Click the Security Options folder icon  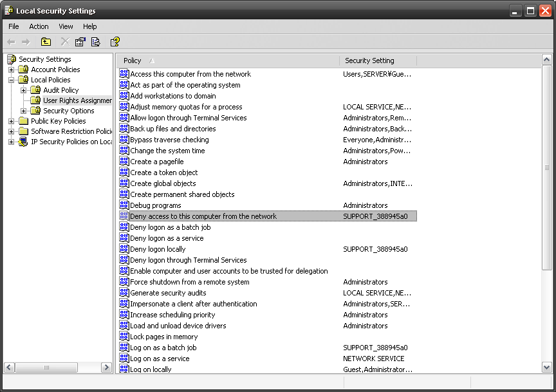(35, 110)
